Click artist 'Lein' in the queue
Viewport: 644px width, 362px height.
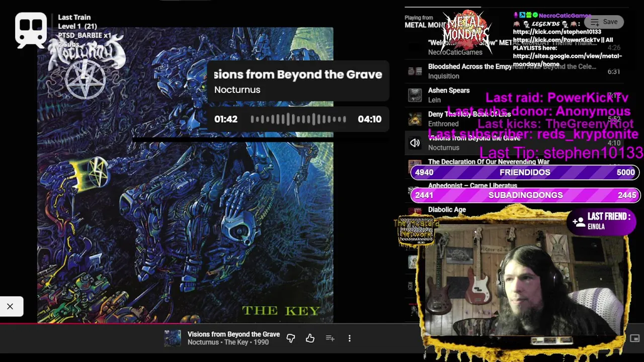coord(434,100)
